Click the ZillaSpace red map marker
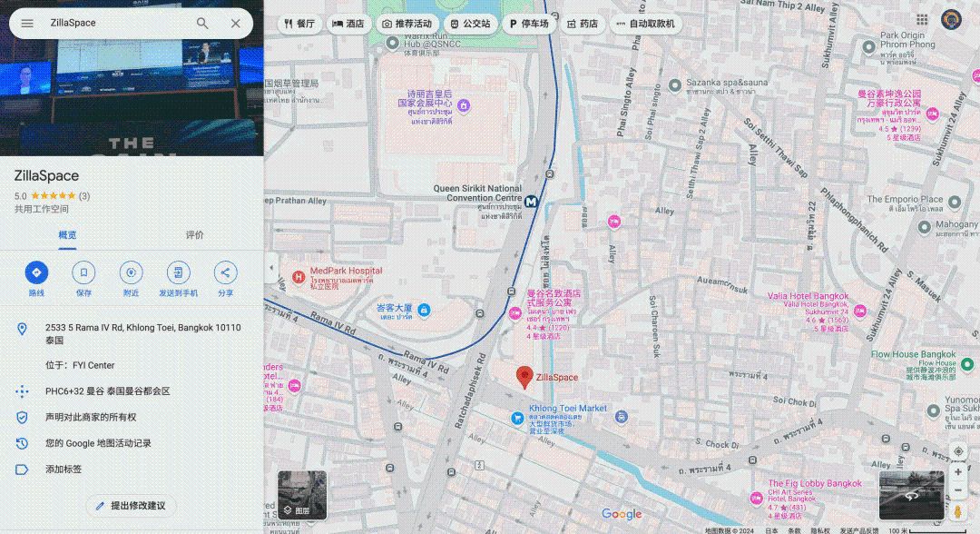Image resolution: width=980 pixels, height=534 pixels. point(526,377)
